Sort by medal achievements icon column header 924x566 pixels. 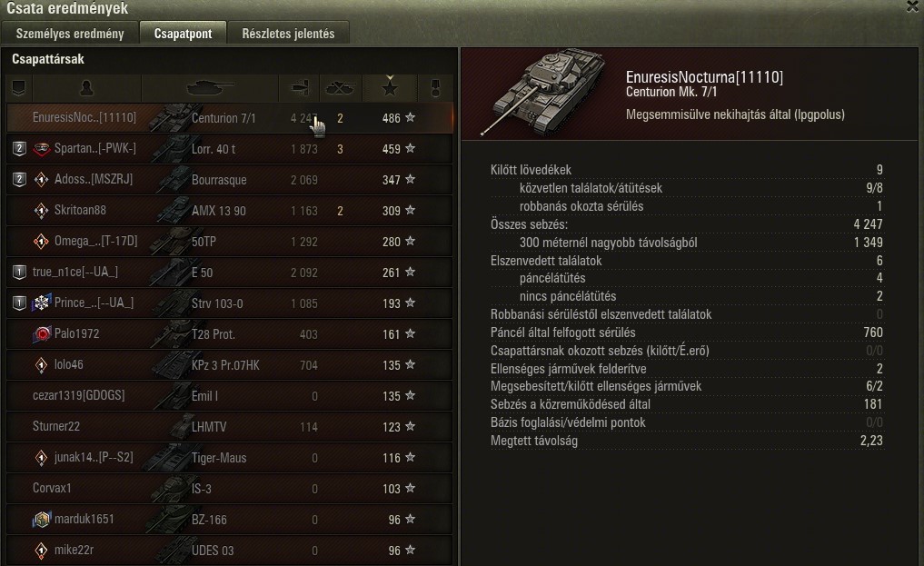(x=435, y=88)
